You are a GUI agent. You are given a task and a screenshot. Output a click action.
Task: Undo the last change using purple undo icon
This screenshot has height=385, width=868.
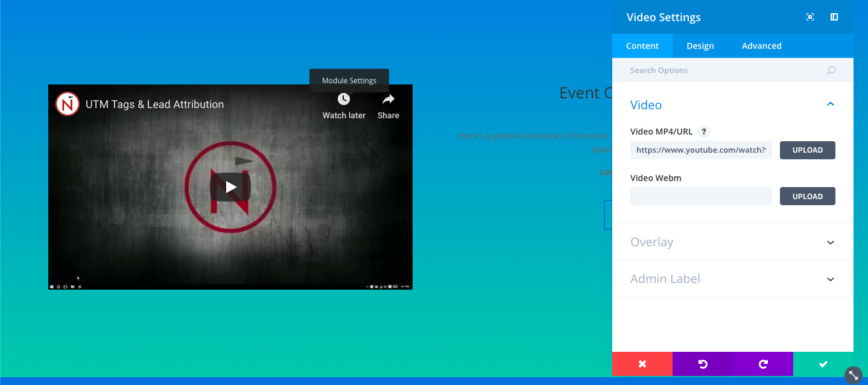coord(703,364)
